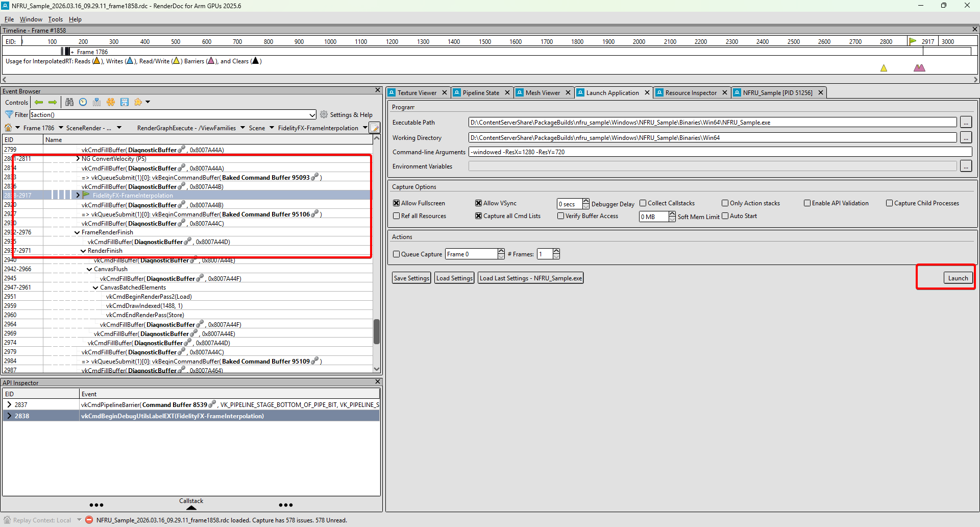Viewport: 980px width, 527px height.
Task: Collapse the CanvasBatchedElements group
Action: point(95,288)
